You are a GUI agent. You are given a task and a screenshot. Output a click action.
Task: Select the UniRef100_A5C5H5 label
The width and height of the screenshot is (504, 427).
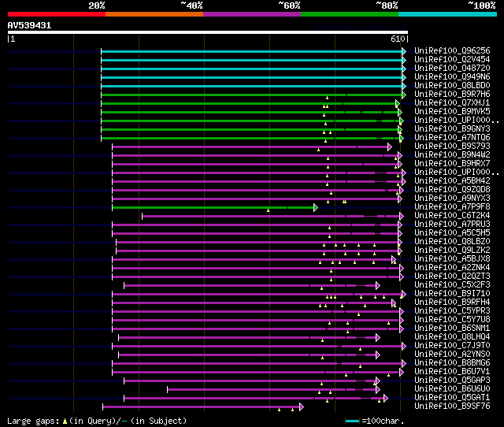[x=452, y=232]
